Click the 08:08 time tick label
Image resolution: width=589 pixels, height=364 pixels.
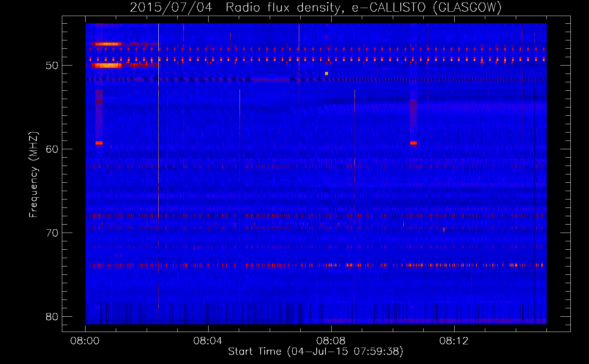[x=331, y=341]
